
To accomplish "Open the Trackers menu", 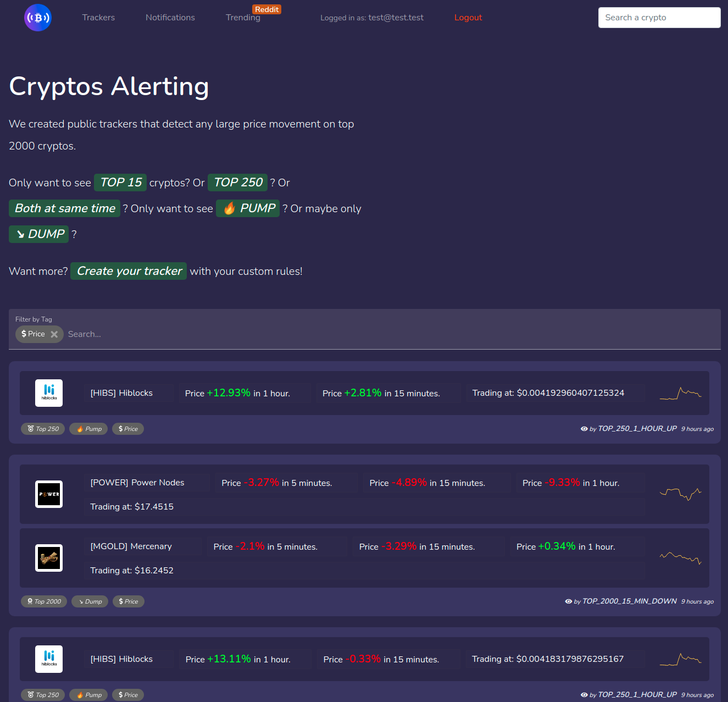I will coord(98,17).
